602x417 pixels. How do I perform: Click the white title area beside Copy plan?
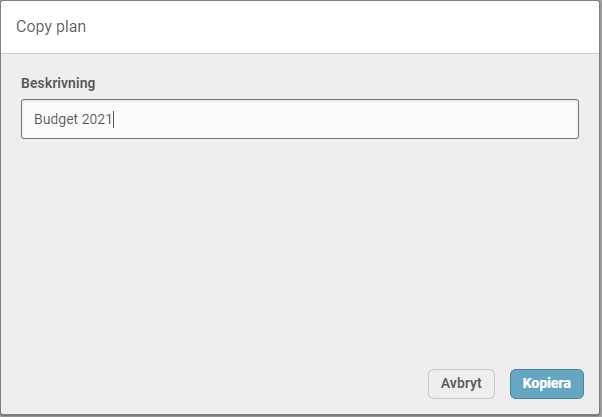pos(350,27)
